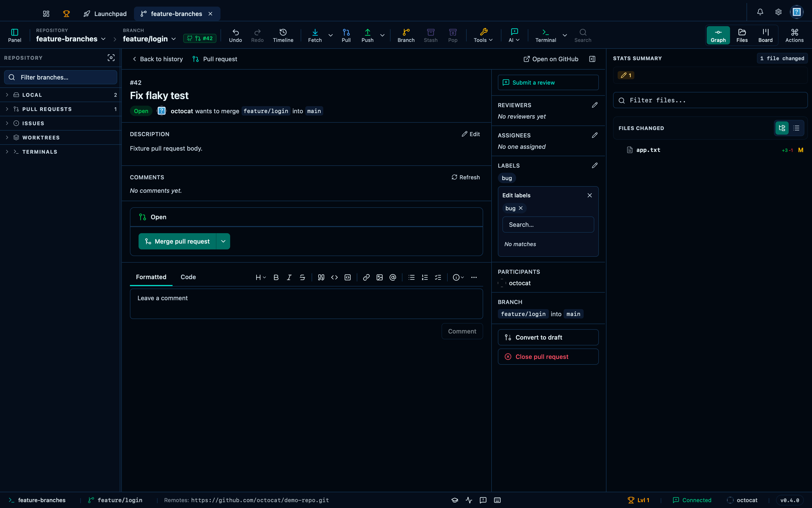Apply bold formatting

[276, 278]
